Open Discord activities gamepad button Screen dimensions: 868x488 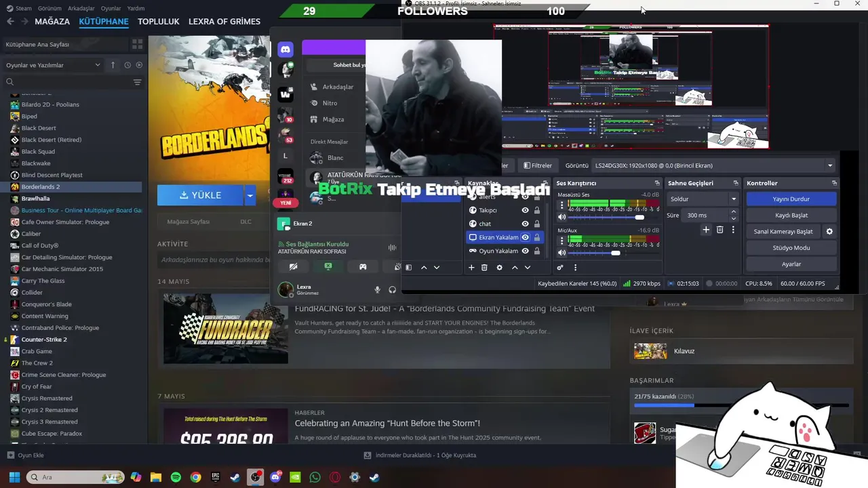[x=363, y=267]
